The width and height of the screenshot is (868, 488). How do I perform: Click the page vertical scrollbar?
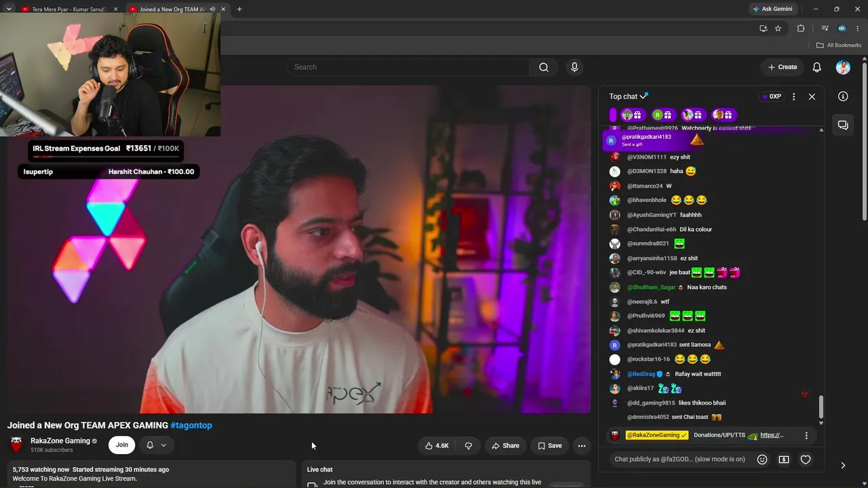(x=864, y=142)
